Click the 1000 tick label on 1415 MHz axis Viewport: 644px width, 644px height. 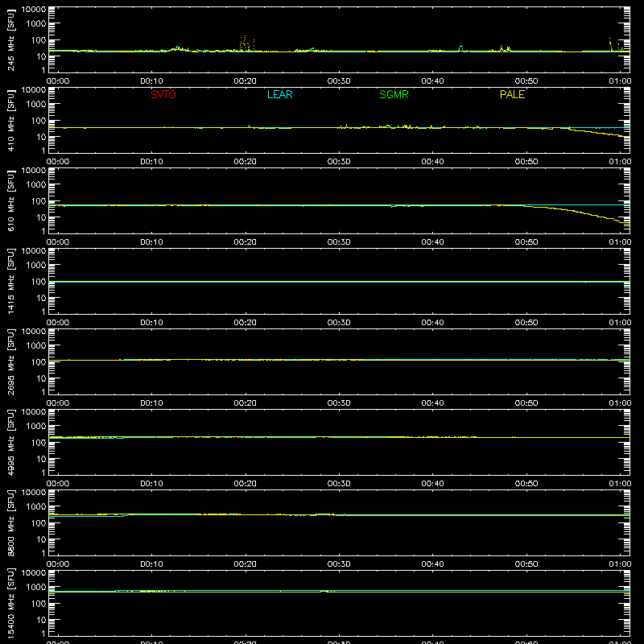[36, 266]
